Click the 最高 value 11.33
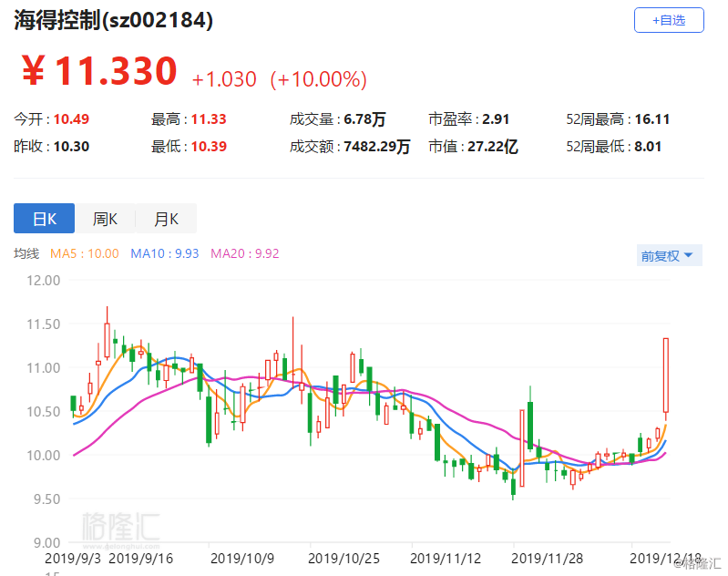The width and height of the screenshot is (728, 576). (209, 119)
